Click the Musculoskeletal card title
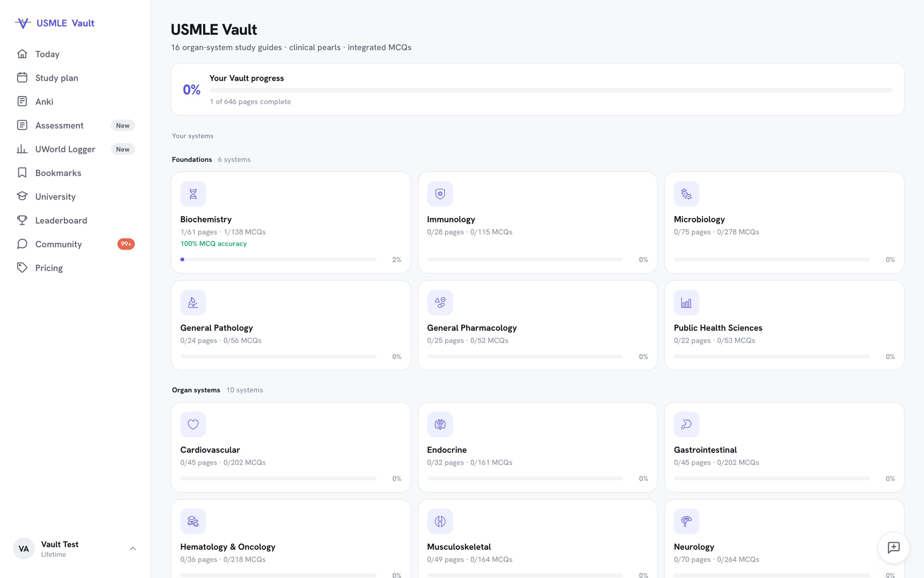The image size is (924, 578). coord(459,546)
